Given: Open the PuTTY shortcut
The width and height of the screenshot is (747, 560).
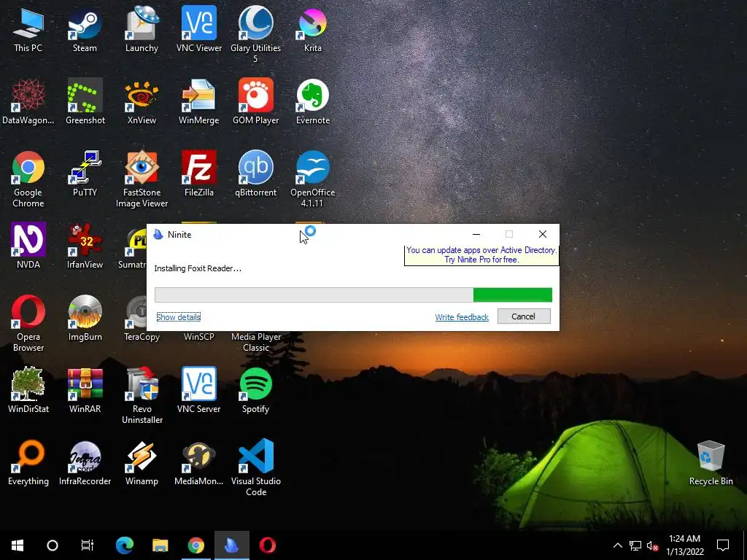Looking at the screenshot, I should click(x=85, y=174).
